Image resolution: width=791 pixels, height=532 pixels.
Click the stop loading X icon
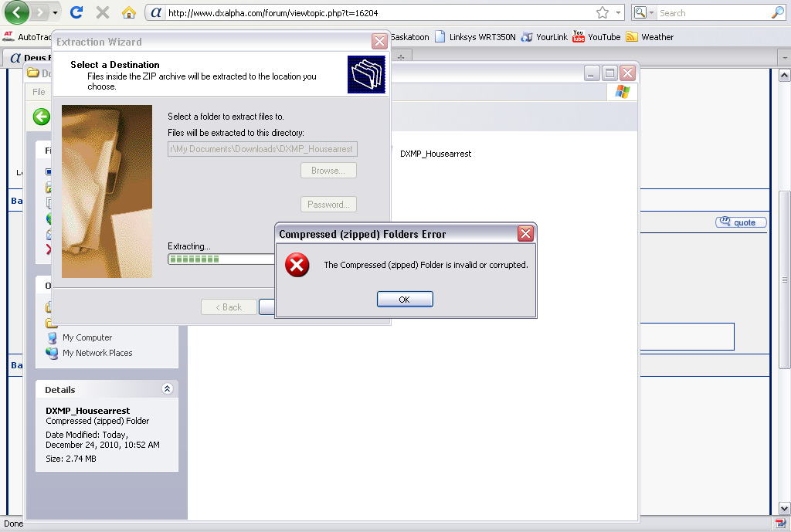tap(103, 12)
